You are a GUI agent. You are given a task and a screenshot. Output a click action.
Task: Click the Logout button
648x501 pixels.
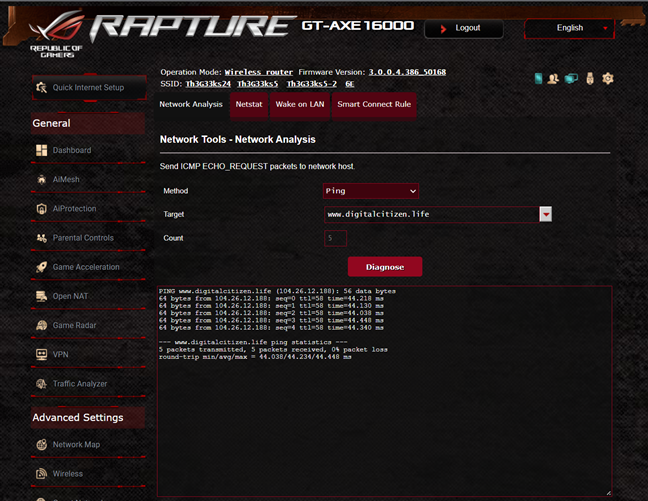coord(464,29)
